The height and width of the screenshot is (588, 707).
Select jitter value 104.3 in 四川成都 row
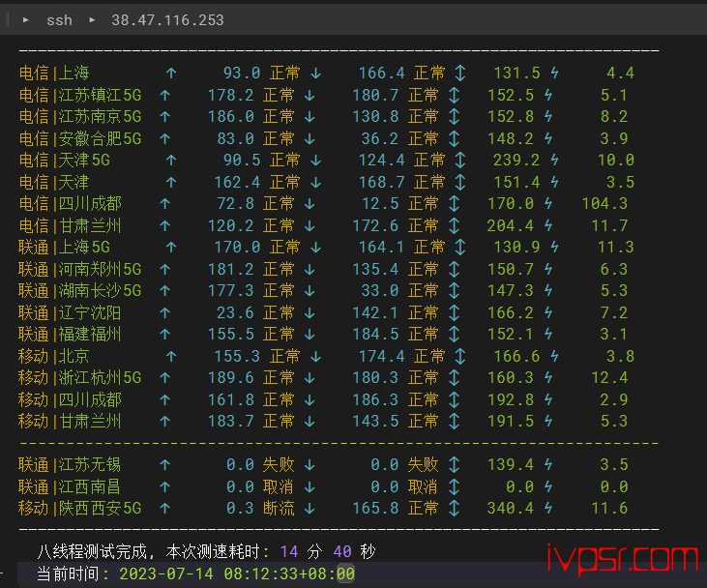(x=604, y=204)
